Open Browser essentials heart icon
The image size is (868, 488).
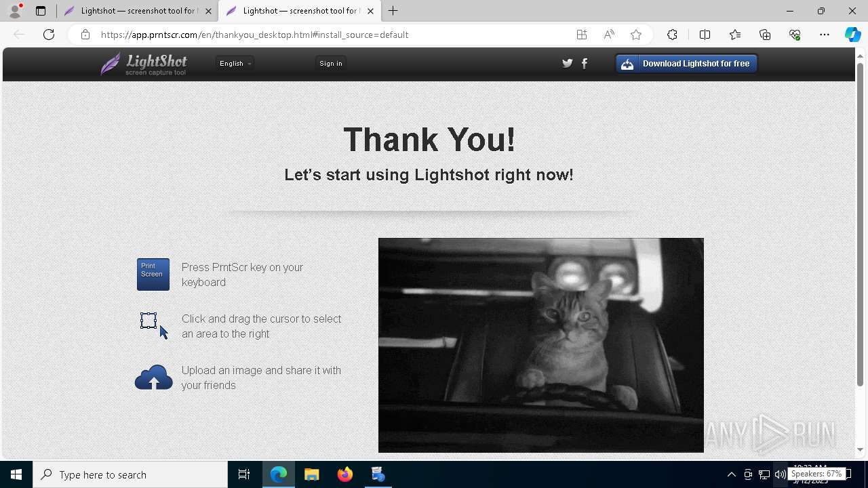(x=795, y=35)
